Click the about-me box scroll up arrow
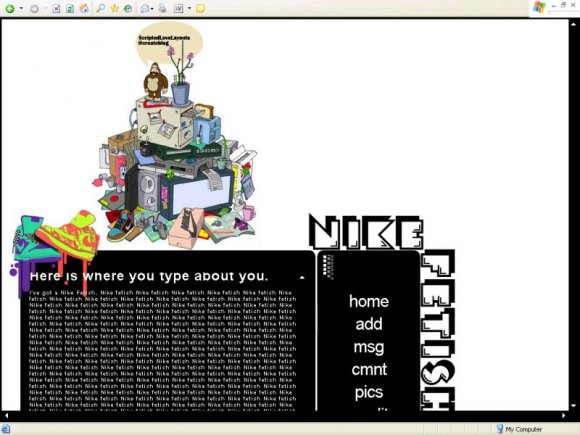Image resolution: width=580 pixels, height=435 pixels. (302, 277)
